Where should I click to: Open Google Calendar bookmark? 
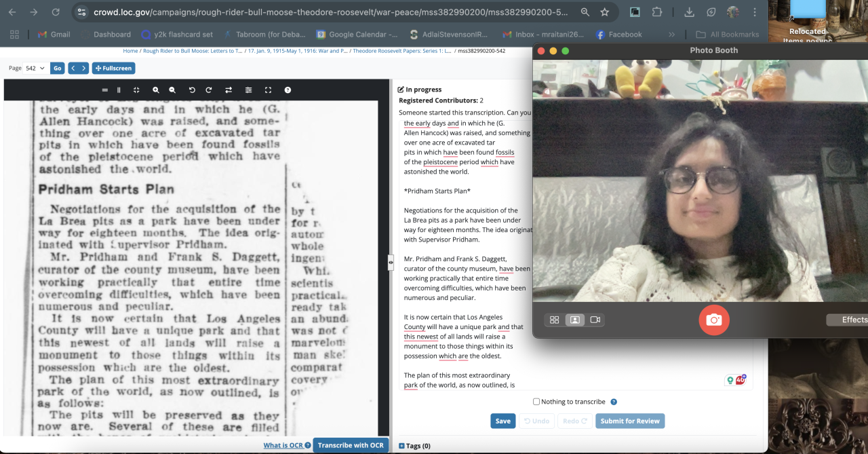[357, 35]
